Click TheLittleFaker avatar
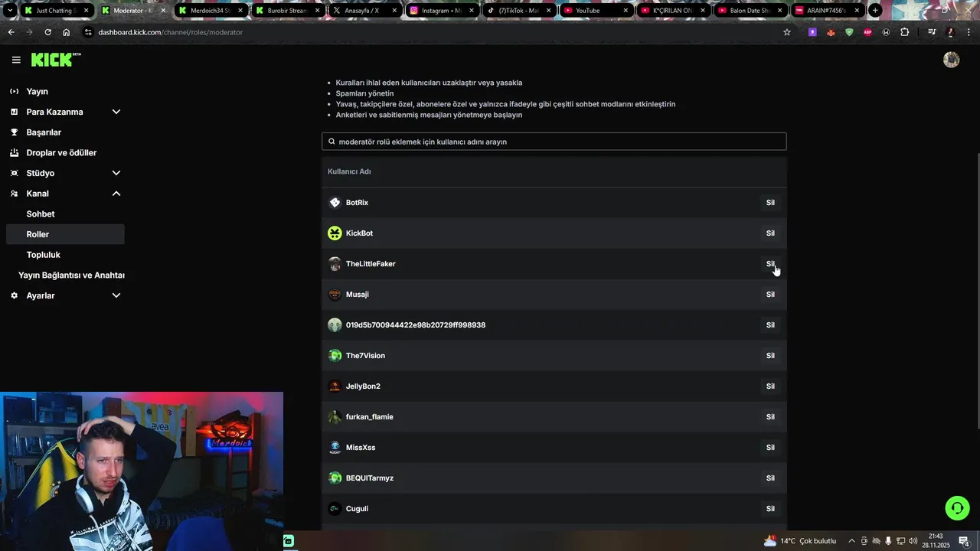Image resolution: width=980 pixels, height=551 pixels. (335, 264)
